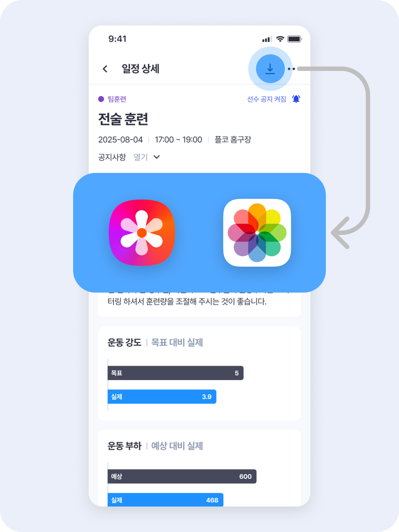Tap the 운동 부하 section heading
Viewport: 399px width, 532px height.
(125, 446)
